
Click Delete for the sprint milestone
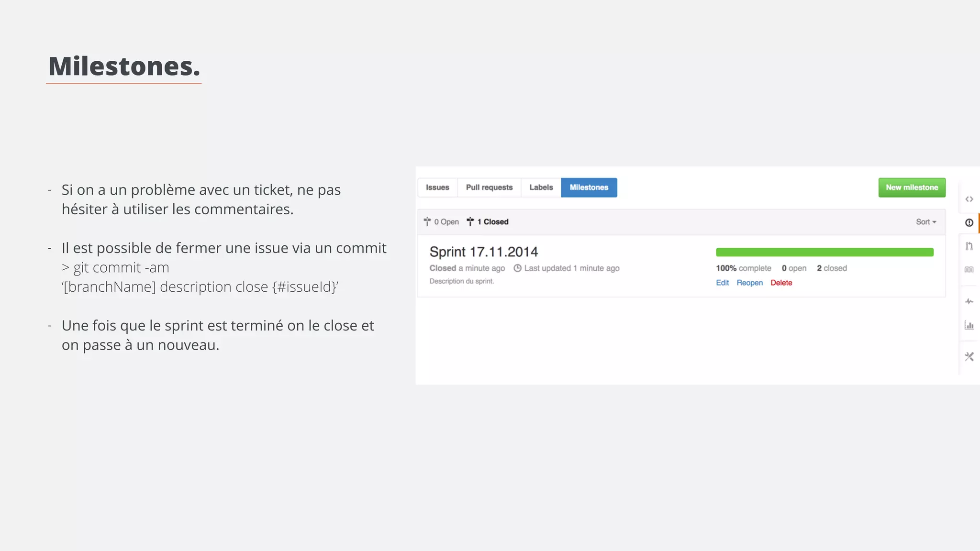tap(781, 283)
